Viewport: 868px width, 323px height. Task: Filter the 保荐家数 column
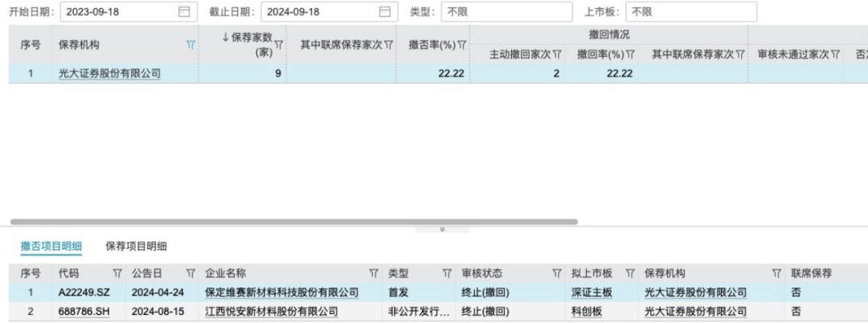pyautogui.click(x=279, y=45)
